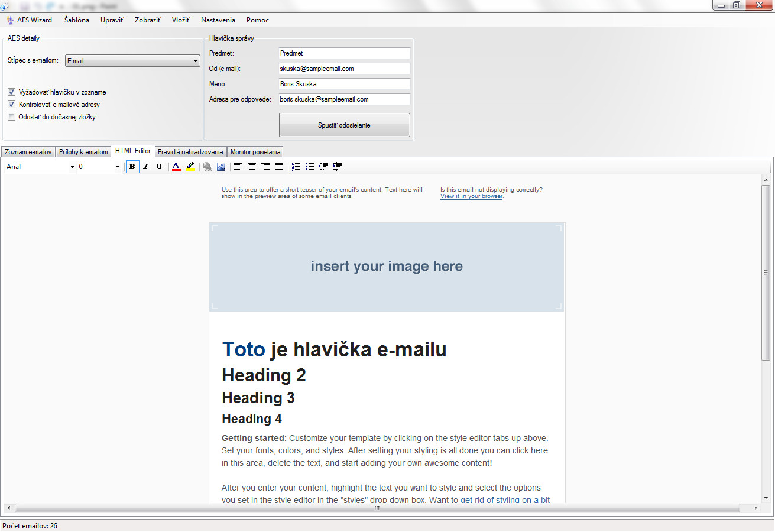The width and height of the screenshot is (775, 532).
Task: Create a bulleted list
Action: click(x=310, y=167)
